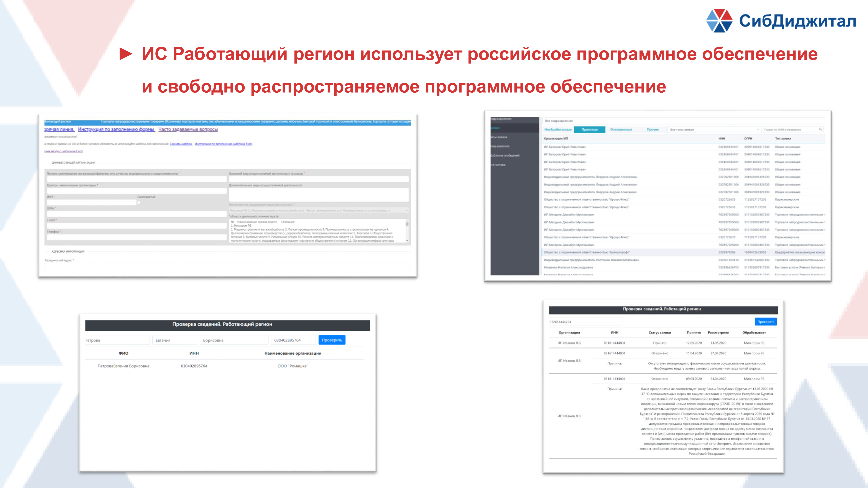Click the INN field with 030402895764

point(293,340)
